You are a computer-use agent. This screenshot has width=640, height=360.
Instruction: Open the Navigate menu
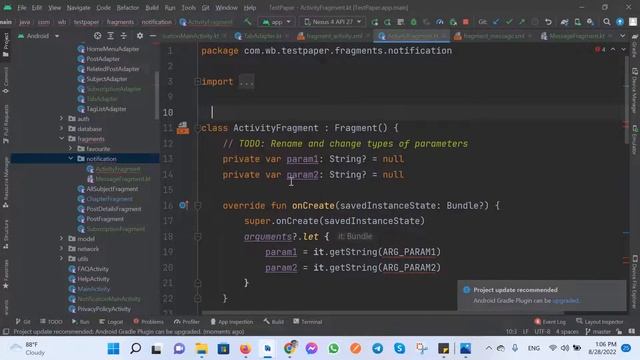click(x=78, y=8)
